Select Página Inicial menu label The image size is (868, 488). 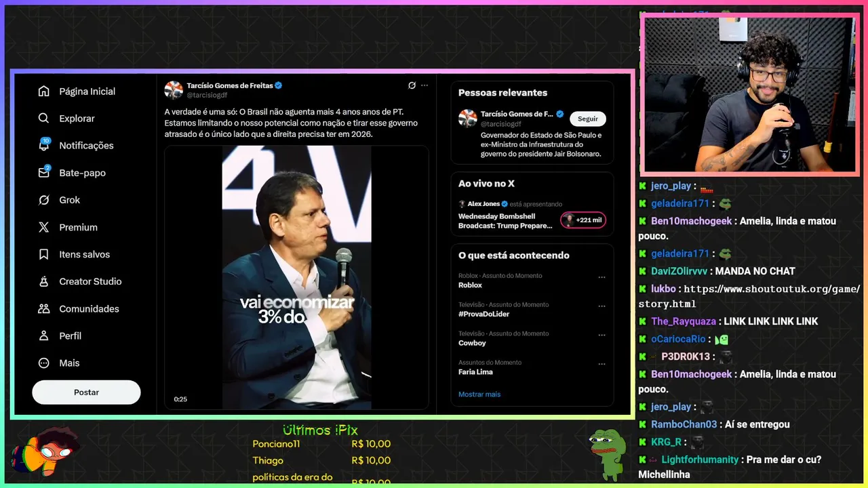click(87, 91)
